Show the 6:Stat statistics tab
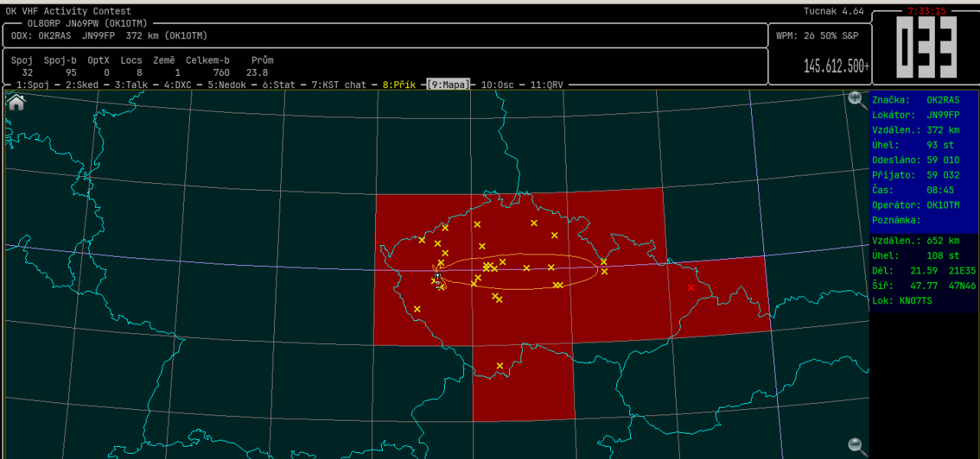 coord(279,85)
